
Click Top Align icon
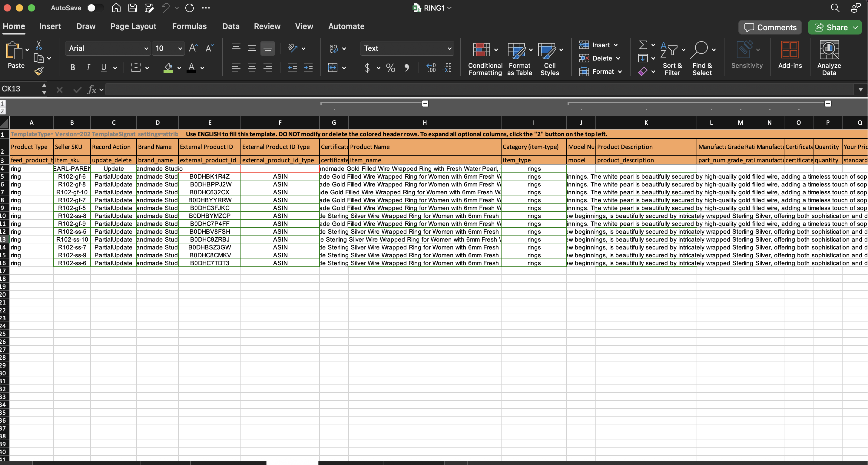pyautogui.click(x=236, y=47)
